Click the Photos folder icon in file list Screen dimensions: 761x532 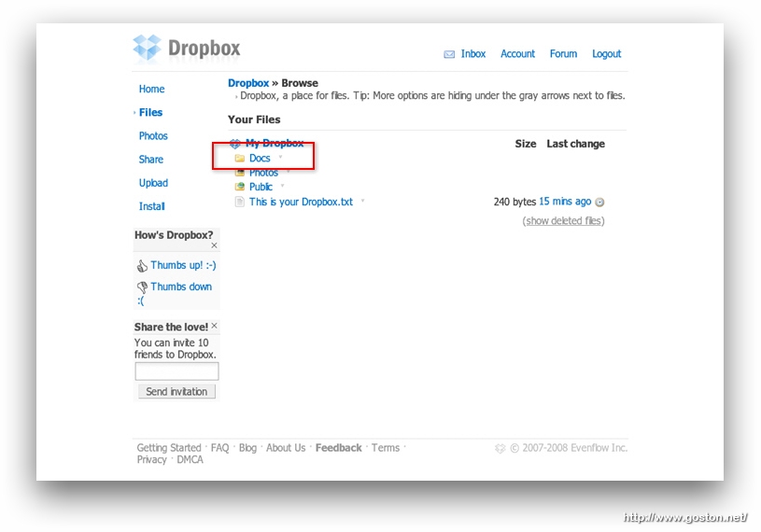240,173
